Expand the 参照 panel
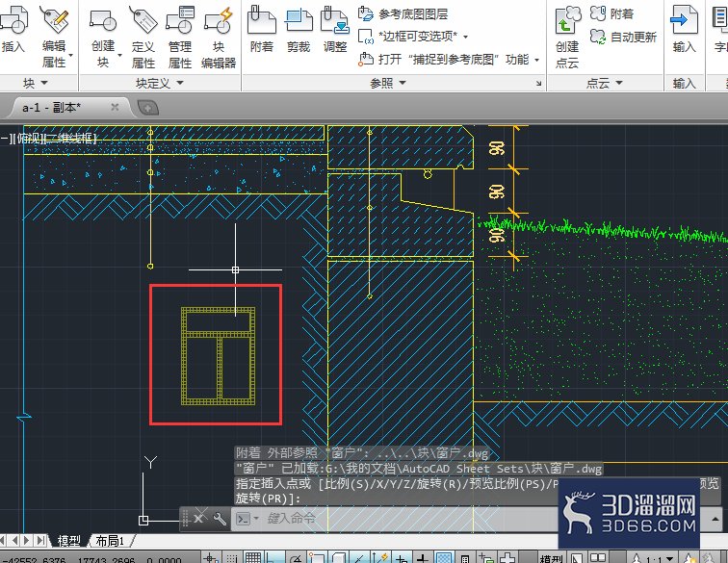 click(x=388, y=83)
